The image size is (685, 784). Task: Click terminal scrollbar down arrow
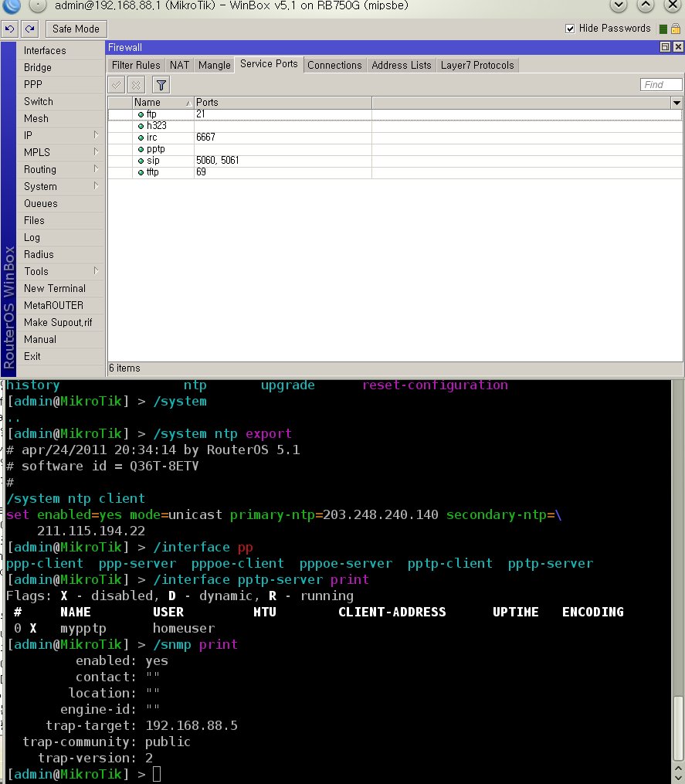(x=678, y=777)
